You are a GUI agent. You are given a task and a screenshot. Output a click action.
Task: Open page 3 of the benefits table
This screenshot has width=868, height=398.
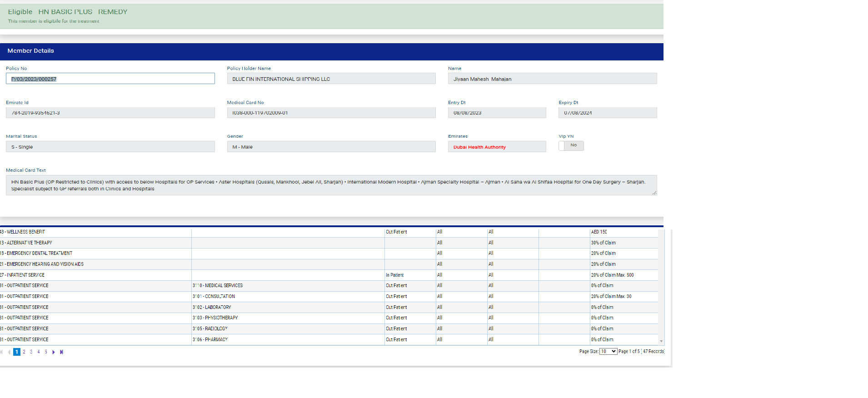(31, 352)
